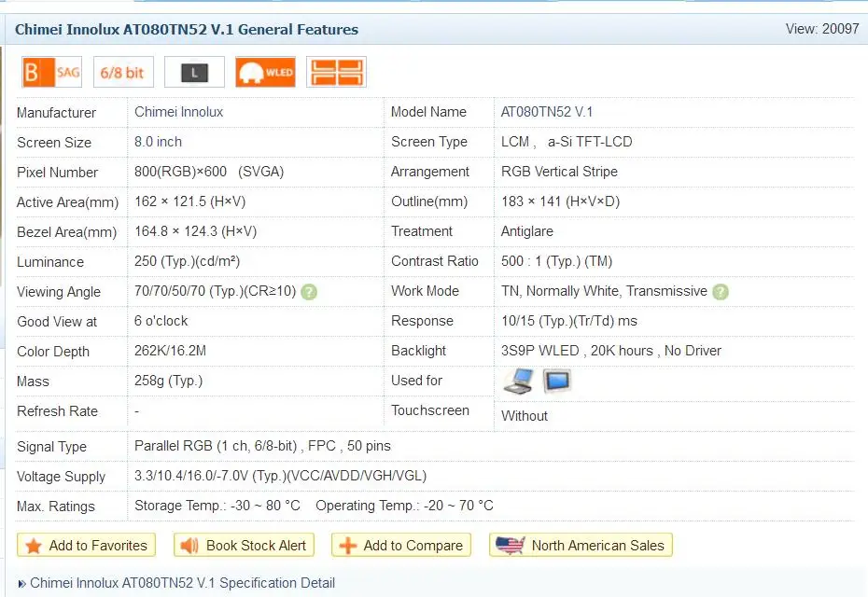
Task: Click the Book Stock Alert button
Action: pyautogui.click(x=244, y=546)
